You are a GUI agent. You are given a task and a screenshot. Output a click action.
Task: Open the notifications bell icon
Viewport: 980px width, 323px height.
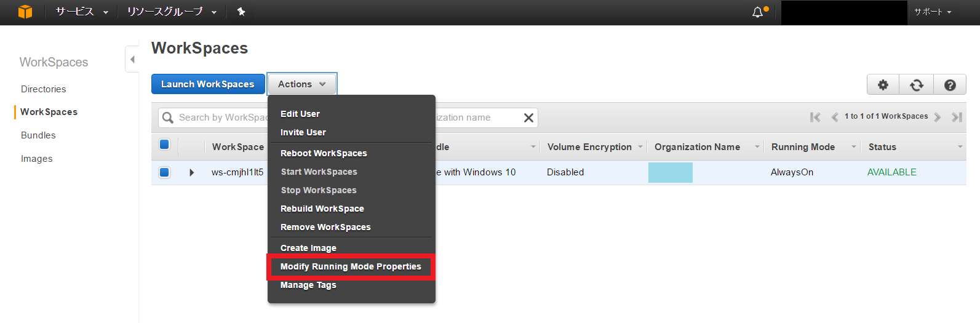pos(758,12)
